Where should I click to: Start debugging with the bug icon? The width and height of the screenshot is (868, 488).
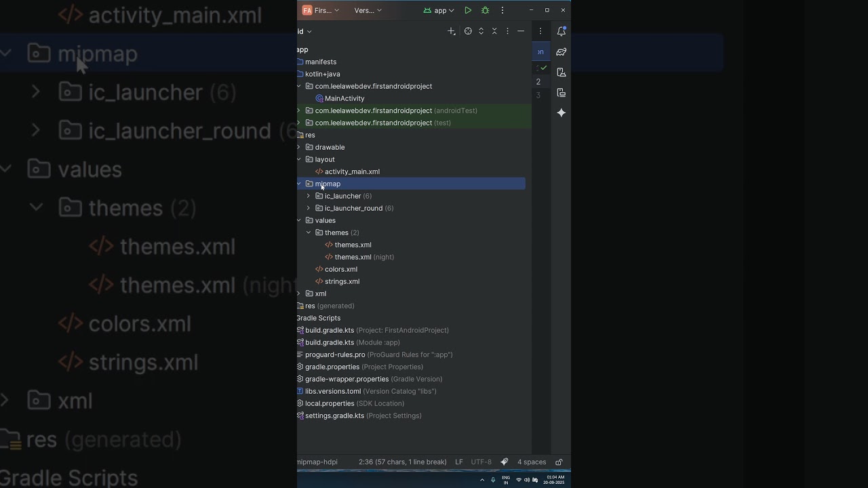click(485, 10)
